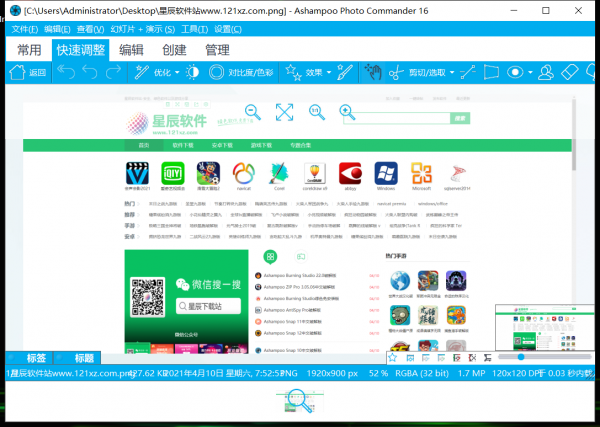Expand the 剪切/选取 dropdown arrow
600x427 pixels.
(452, 72)
